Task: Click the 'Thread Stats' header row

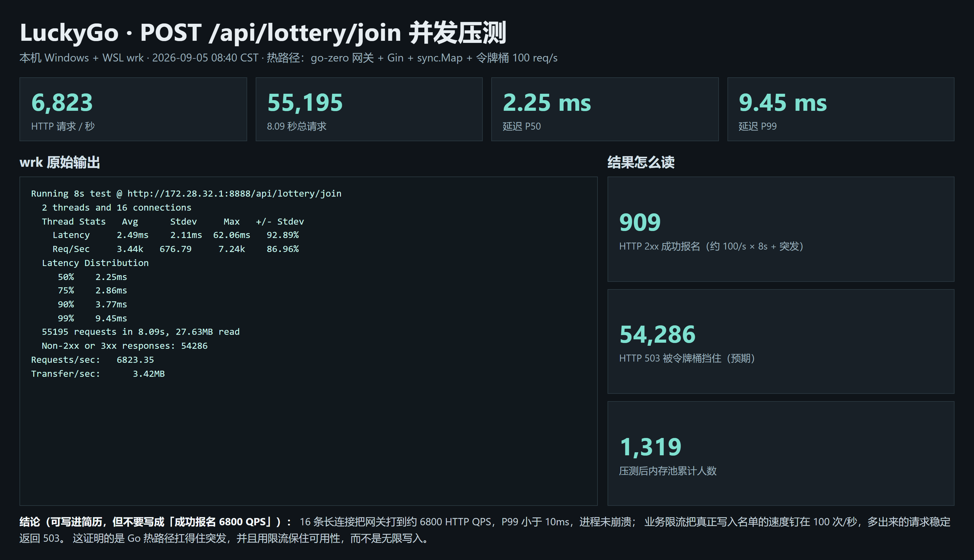Action: (173, 221)
